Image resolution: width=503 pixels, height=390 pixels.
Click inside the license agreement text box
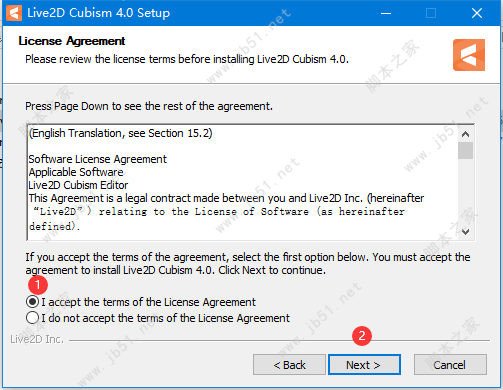(x=243, y=182)
